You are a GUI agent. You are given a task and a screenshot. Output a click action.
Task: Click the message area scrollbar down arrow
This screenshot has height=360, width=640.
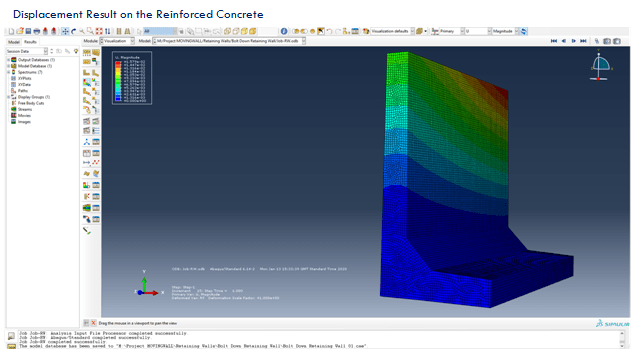click(622, 345)
